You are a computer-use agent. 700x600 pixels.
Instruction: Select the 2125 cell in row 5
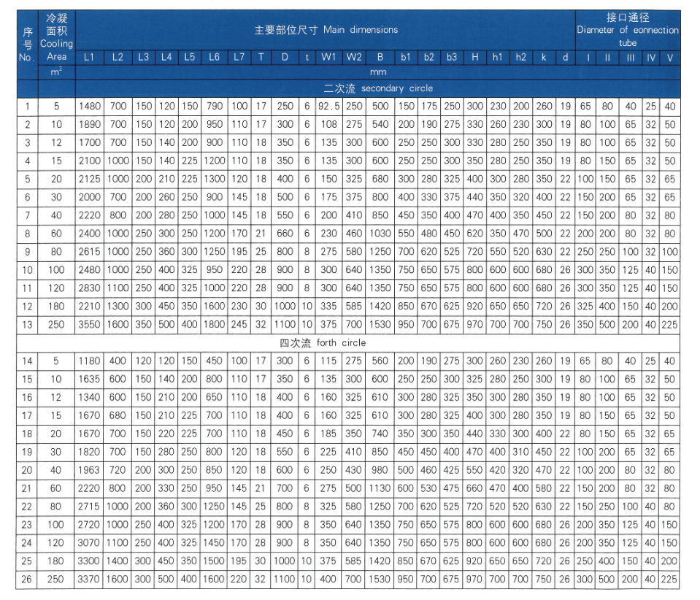click(89, 179)
